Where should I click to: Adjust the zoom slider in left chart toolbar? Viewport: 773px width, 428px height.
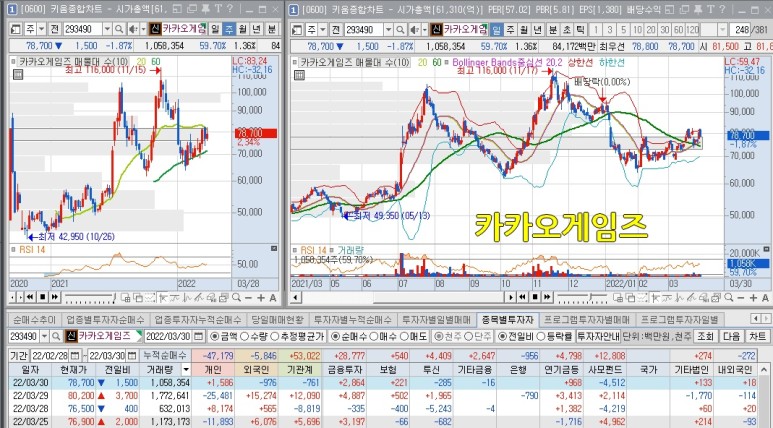89,297
